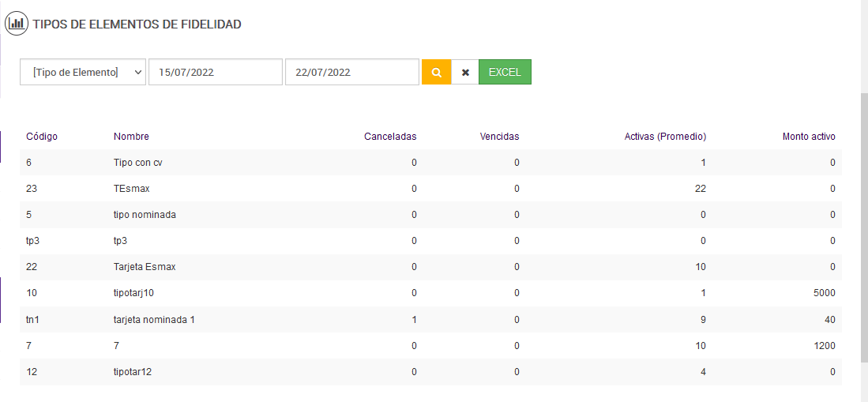Sort by the Código column header
The image size is (868, 402).
[x=42, y=137]
